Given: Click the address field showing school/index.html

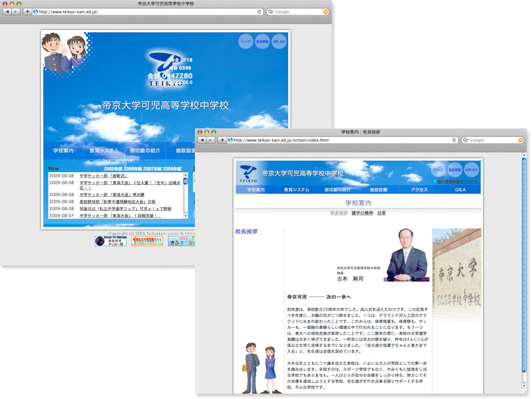Looking at the screenshot, I should pyautogui.click(x=339, y=140).
